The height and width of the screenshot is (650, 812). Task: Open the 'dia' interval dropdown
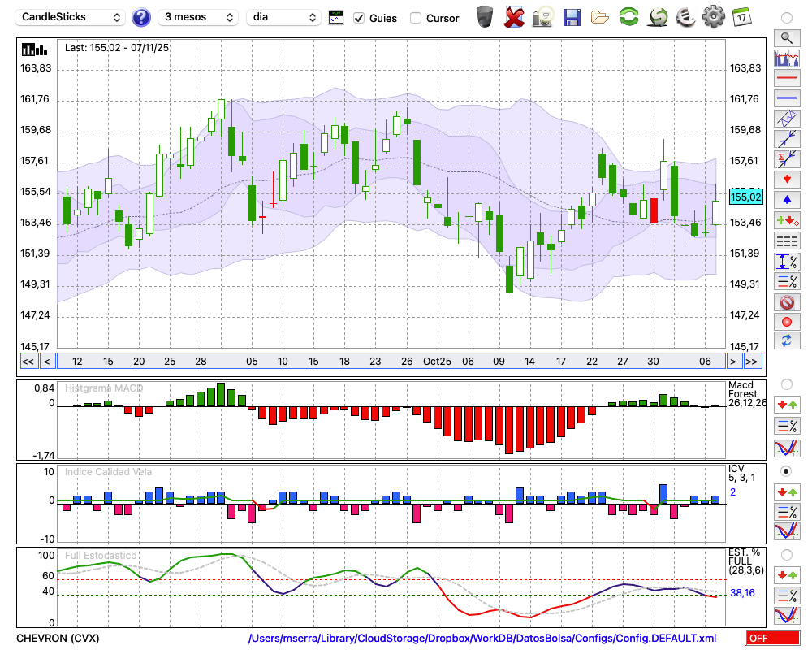283,17
